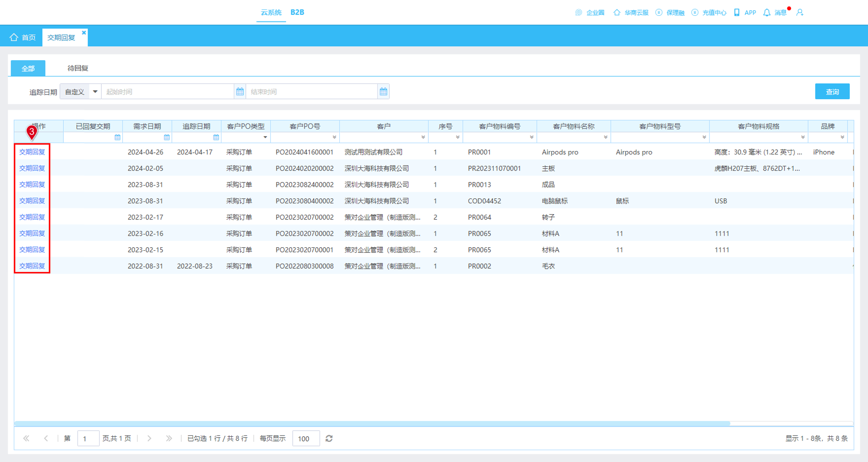Open the start time calendar picker
Viewport: 868px width, 462px height.
[240, 92]
